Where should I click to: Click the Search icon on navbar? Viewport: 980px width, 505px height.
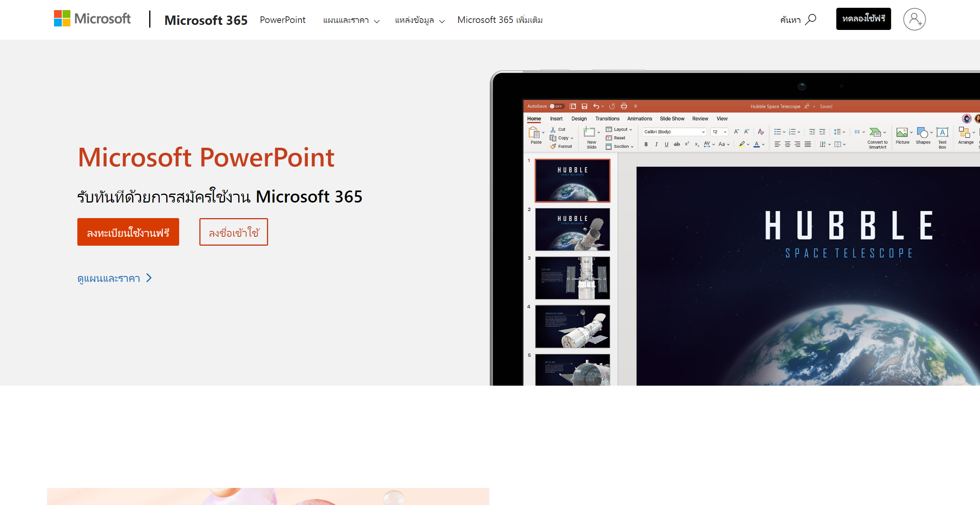[810, 19]
